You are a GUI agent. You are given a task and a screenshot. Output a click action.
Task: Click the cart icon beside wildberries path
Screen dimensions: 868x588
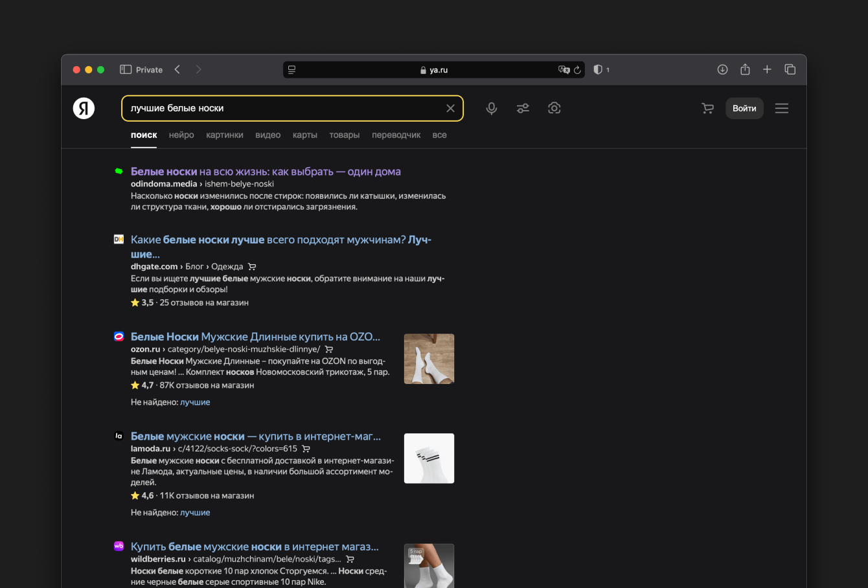(x=350, y=559)
